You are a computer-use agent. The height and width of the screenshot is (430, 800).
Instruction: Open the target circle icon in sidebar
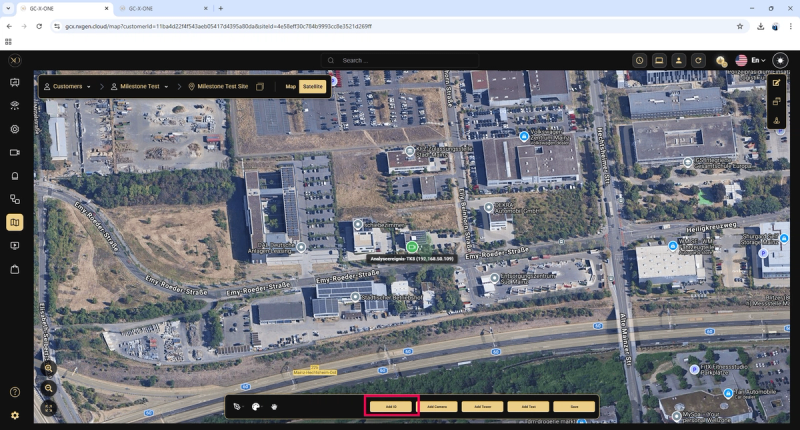15,129
